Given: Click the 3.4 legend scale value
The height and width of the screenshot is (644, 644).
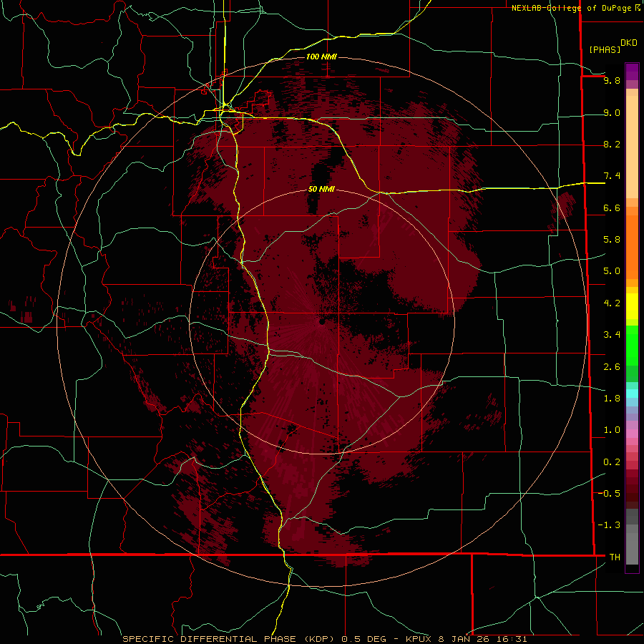Looking at the screenshot, I should click(612, 335).
